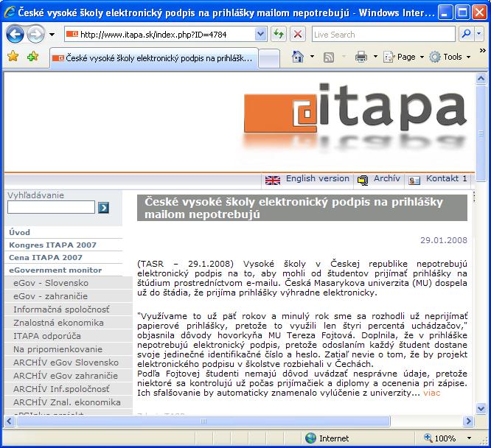The image size is (491, 448).
Task: Click the Vyhľadávanie search text field
Action: pyautogui.click(x=51, y=207)
